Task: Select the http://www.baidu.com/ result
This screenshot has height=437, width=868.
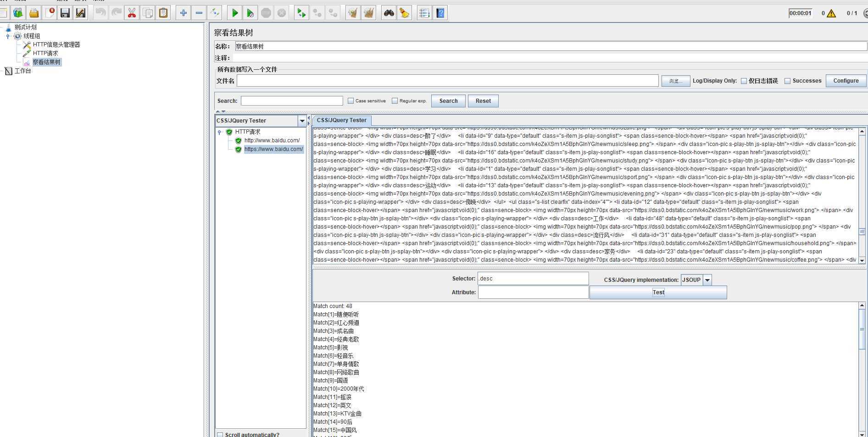Action: click(272, 140)
